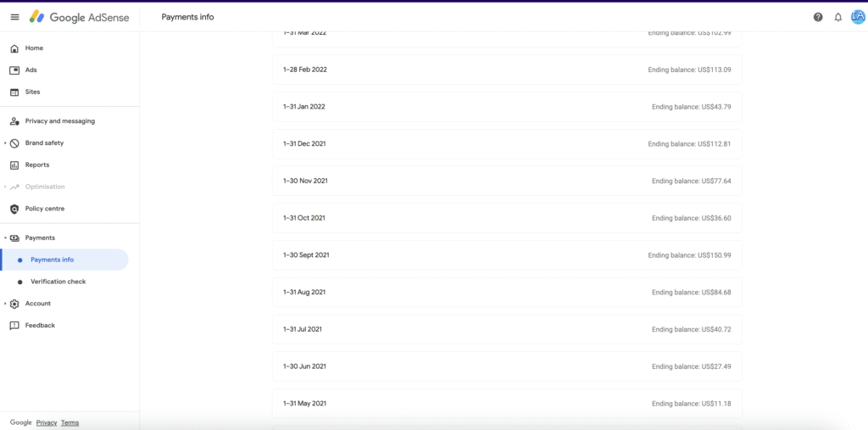The image size is (868, 430).
Task: Click the Privacy link in the footer
Action: point(47,423)
